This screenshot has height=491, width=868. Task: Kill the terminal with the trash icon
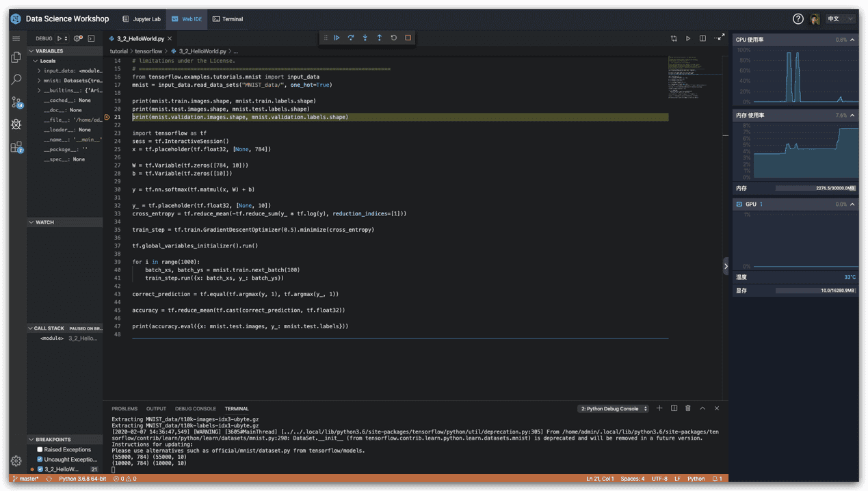point(688,408)
